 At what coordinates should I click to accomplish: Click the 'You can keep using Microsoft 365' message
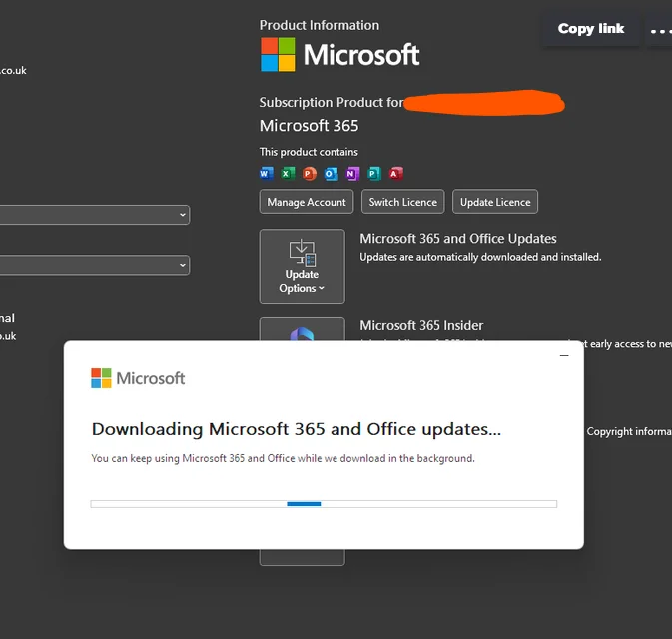pyautogui.click(x=283, y=458)
